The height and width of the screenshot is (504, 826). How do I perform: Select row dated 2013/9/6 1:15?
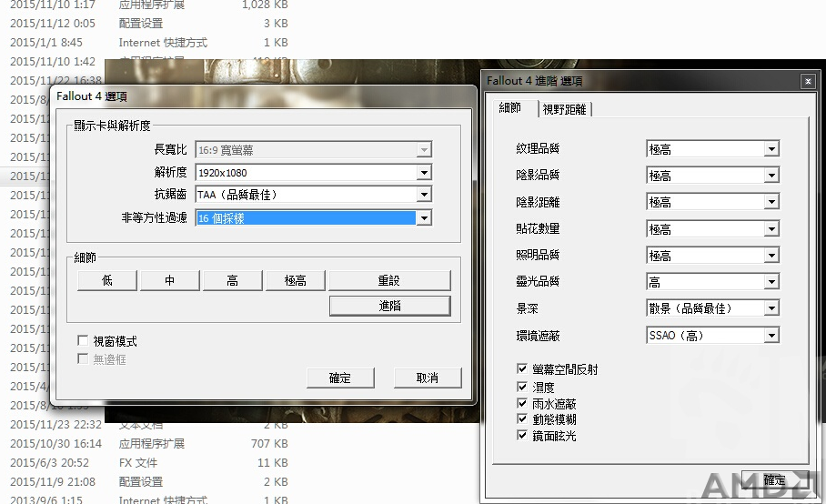pyautogui.click(x=149, y=499)
